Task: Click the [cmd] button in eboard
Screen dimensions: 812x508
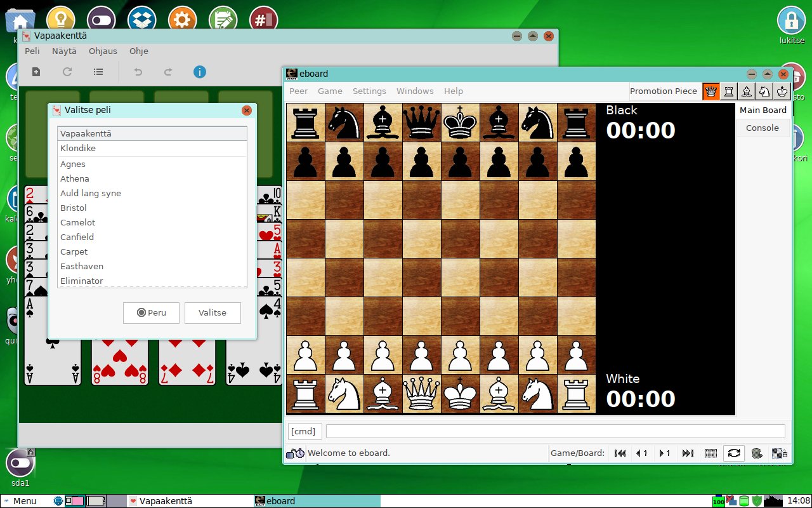Action: tap(303, 431)
